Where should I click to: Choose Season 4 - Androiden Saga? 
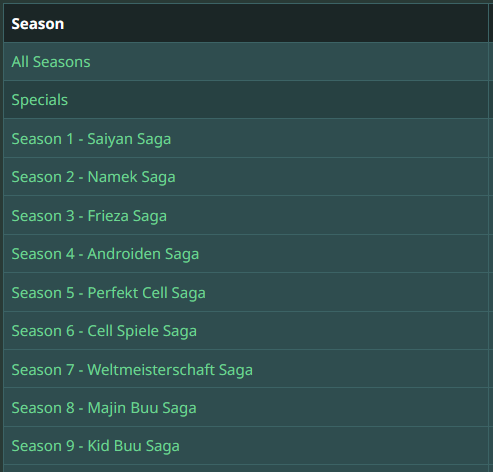105,254
